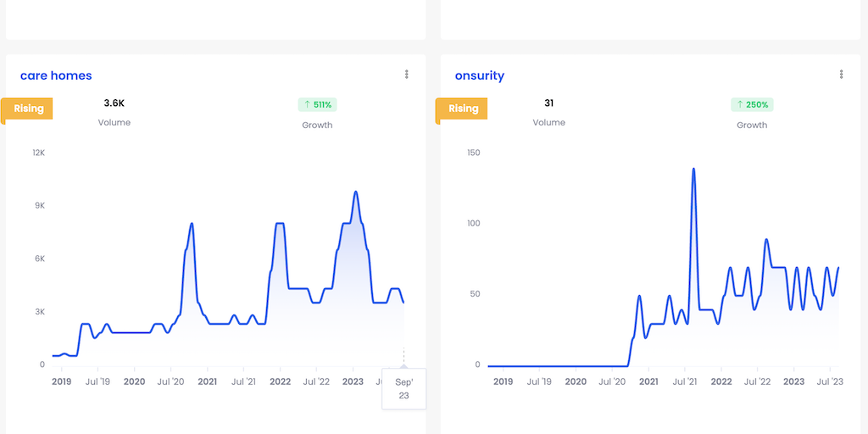Click the green up arrow beside 250%
This screenshot has height=434, width=868.
740,104
